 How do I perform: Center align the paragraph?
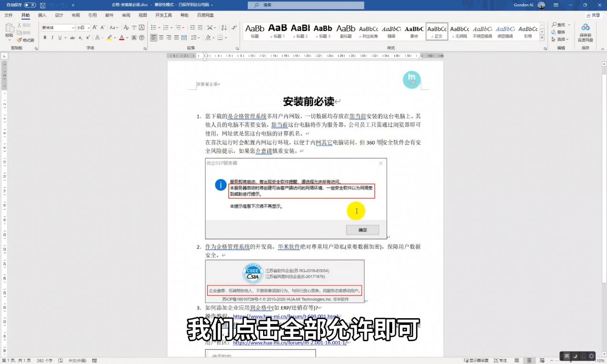(x=161, y=37)
